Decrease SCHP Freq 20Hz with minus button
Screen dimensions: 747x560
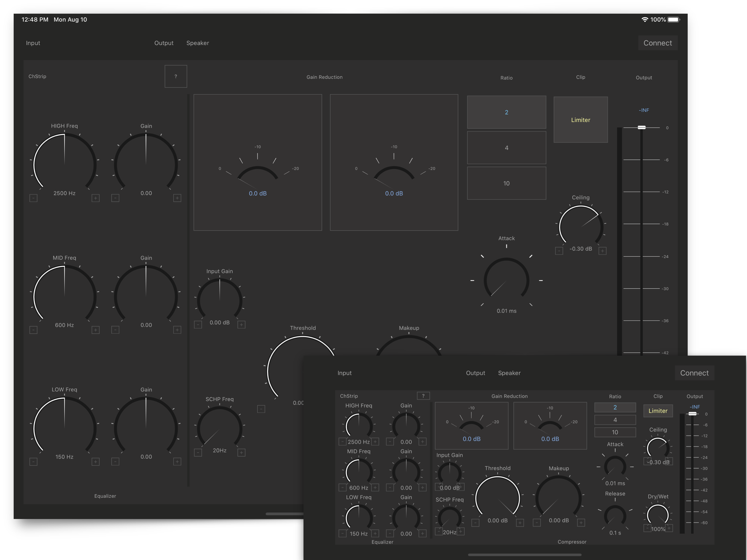198,453
